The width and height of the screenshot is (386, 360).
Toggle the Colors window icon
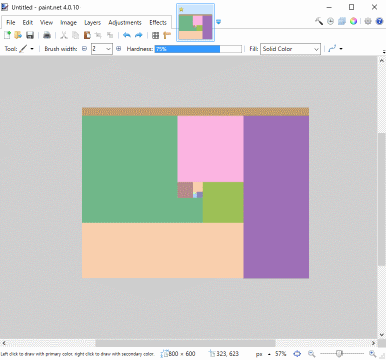click(x=353, y=21)
